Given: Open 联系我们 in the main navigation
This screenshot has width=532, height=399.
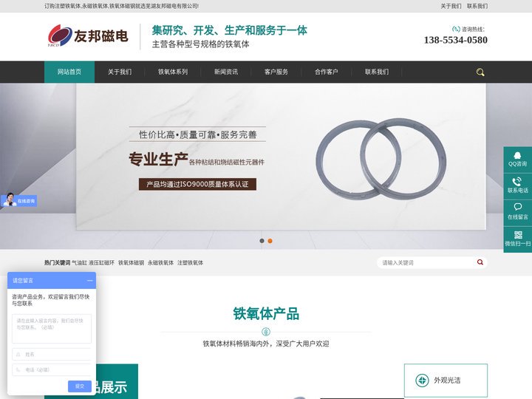Looking at the screenshot, I should 377,72.
